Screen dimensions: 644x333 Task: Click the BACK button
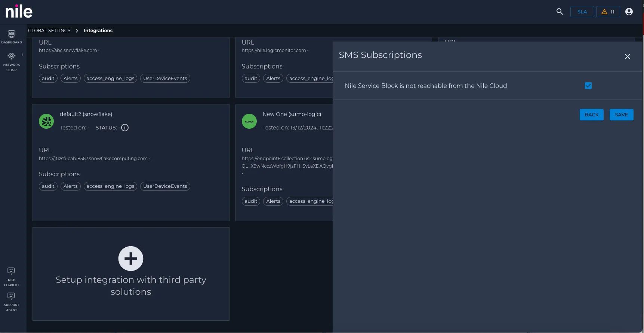591,114
